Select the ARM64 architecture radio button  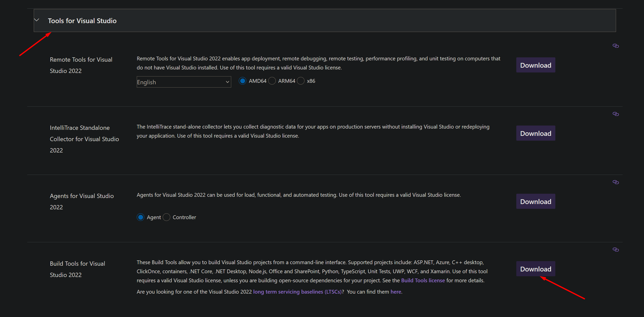pos(272,81)
